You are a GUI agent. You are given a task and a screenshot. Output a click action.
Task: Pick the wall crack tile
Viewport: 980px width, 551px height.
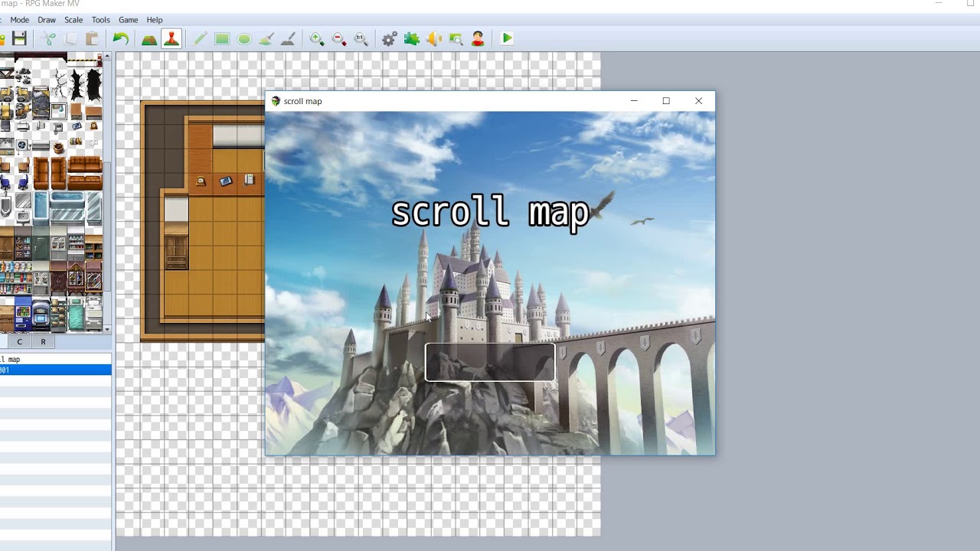point(59,83)
